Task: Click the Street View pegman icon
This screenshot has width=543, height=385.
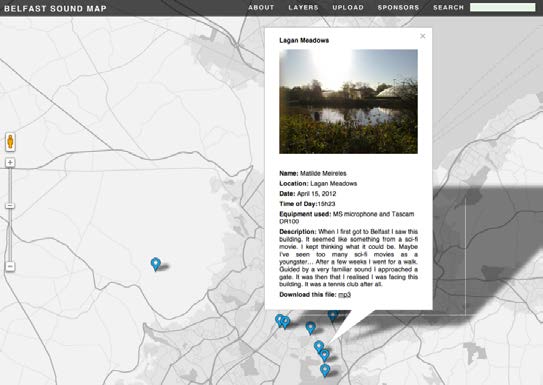Action: tap(10, 142)
